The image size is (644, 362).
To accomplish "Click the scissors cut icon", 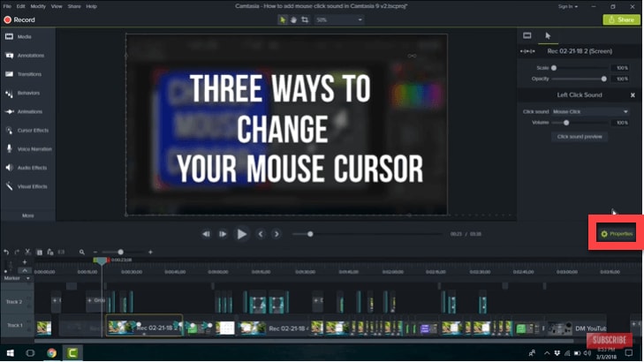I will pyautogui.click(x=28, y=252).
